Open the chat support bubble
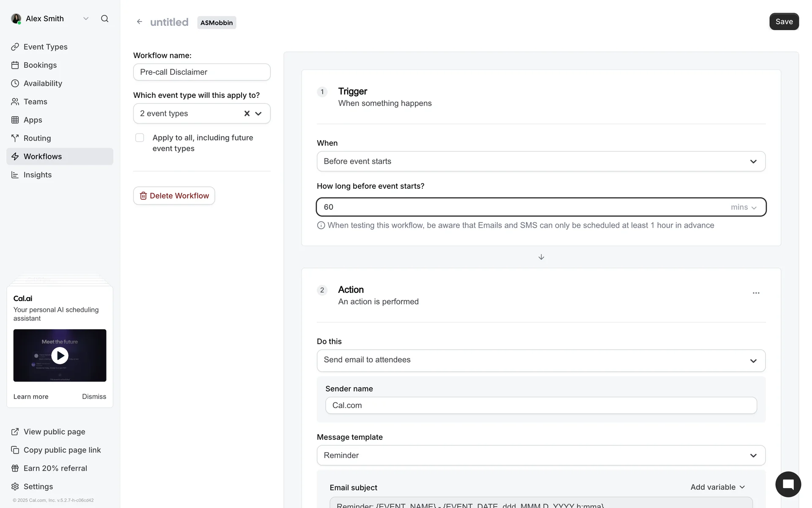Image resolution: width=812 pixels, height=508 pixels. click(x=788, y=484)
